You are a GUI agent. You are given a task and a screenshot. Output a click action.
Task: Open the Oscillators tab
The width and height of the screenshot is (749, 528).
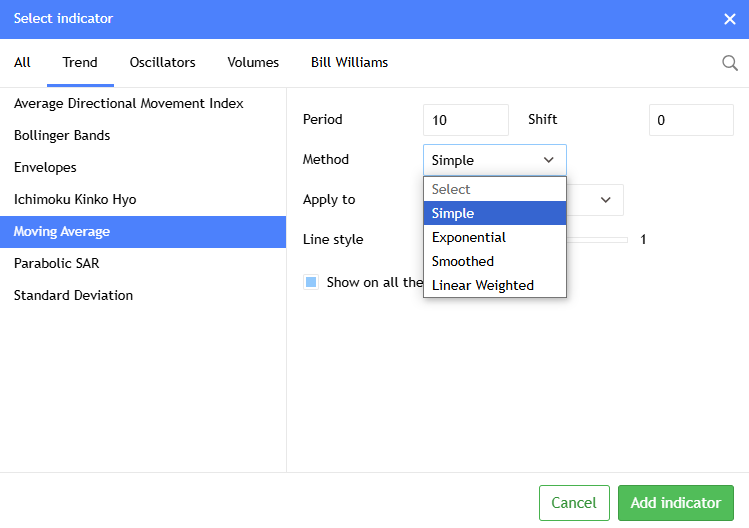point(162,63)
